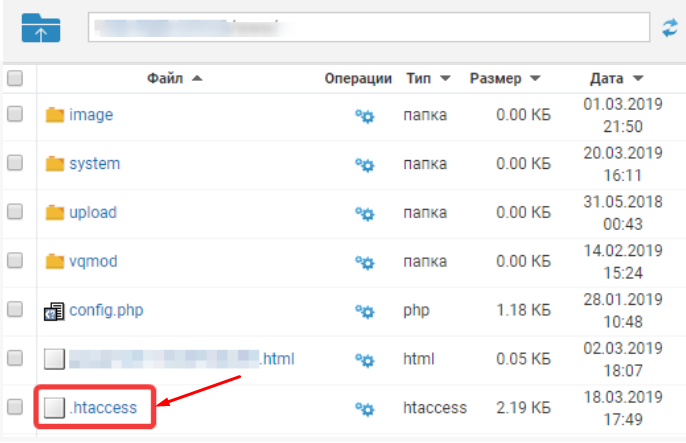686x443 pixels.
Task: Sort by Дата column arrow
Action: tap(638, 79)
